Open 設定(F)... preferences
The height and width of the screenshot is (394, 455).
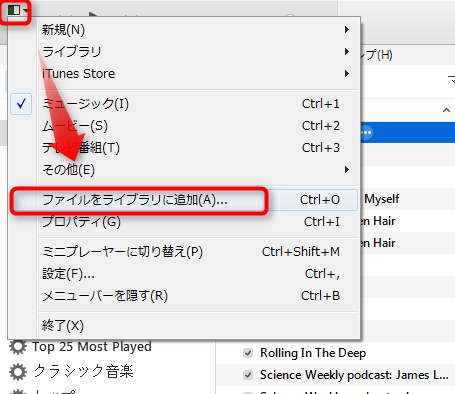click(x=198, y=274)
